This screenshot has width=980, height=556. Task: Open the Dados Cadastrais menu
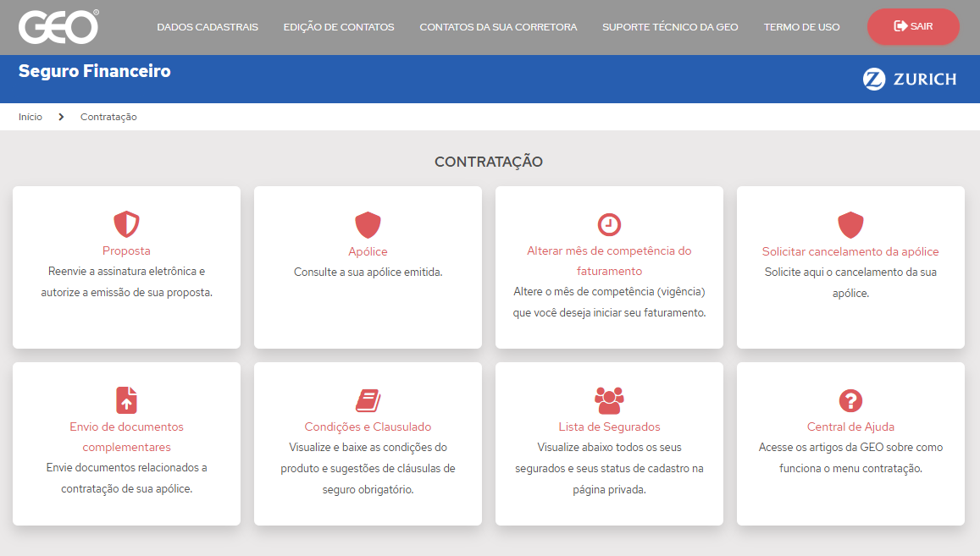(x=208, y=27)
